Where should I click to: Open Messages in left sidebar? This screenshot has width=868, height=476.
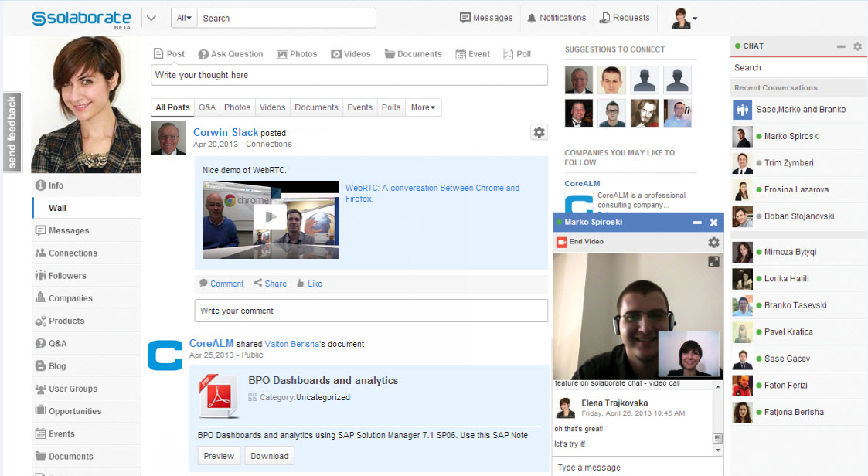coord(87,230)
